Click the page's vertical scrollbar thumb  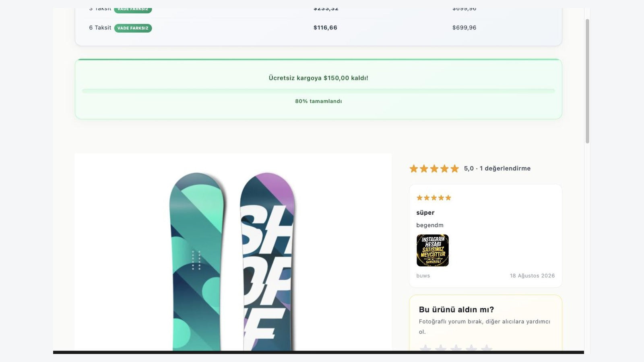pyautogui.click(x=587, y=81)
